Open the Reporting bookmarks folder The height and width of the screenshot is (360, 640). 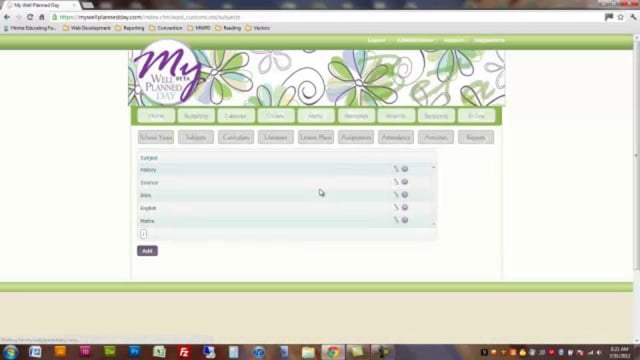point(130,28)
